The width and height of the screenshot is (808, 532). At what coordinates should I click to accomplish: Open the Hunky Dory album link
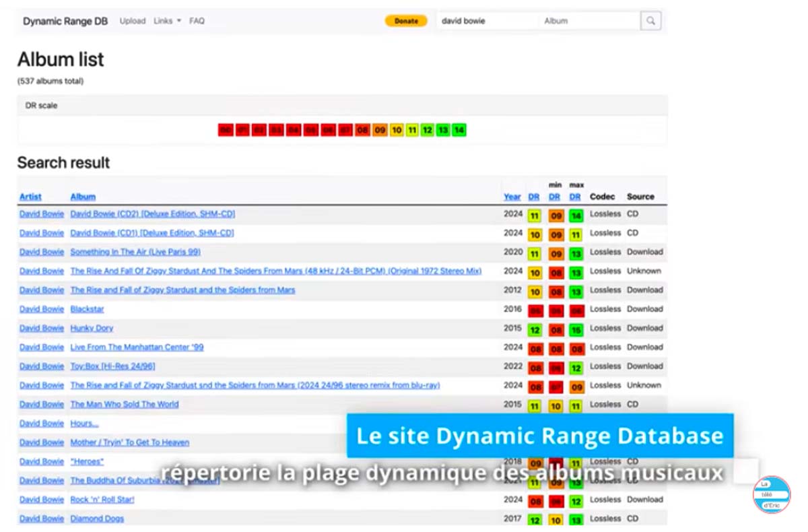point(92,328)
